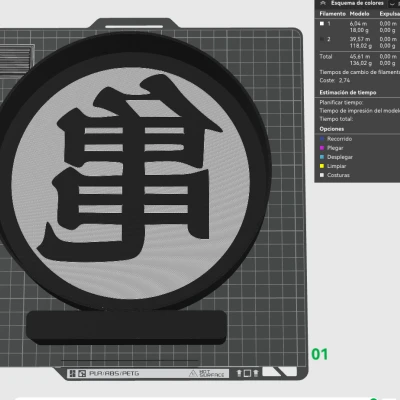Toggle the Recorrido option

[x=336, y=139]
